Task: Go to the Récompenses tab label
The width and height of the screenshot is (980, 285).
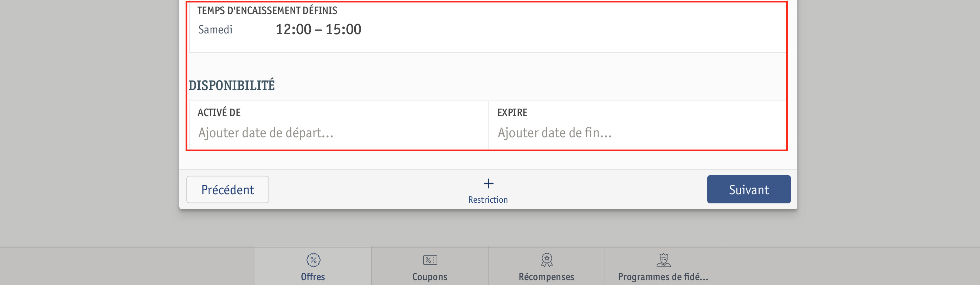Action: tap(546, 277)
